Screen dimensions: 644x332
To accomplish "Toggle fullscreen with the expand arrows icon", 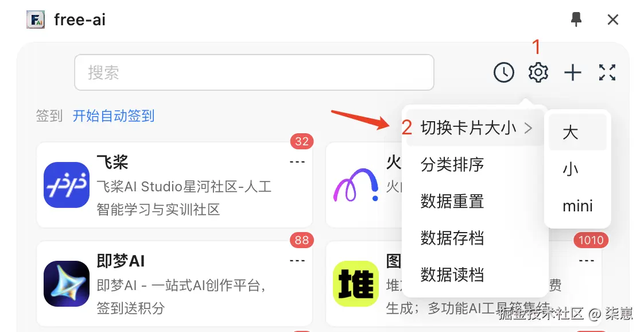I will coord(607,72).
